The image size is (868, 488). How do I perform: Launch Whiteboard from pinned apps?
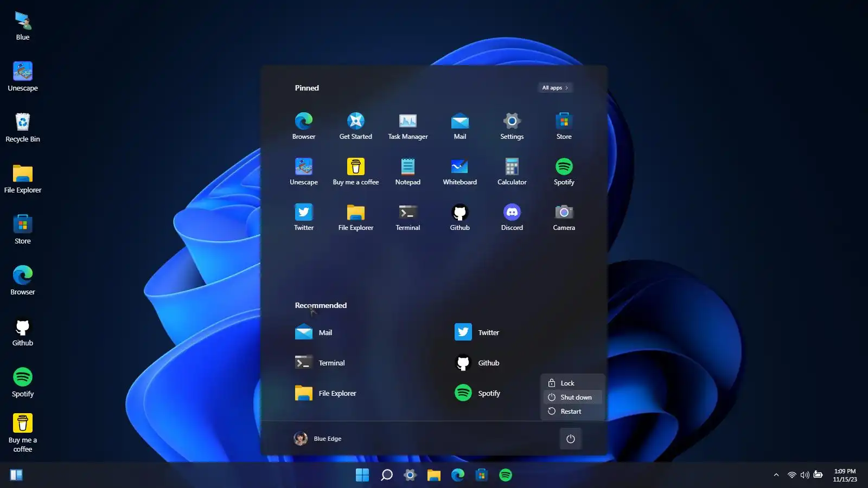pos(460,171)
